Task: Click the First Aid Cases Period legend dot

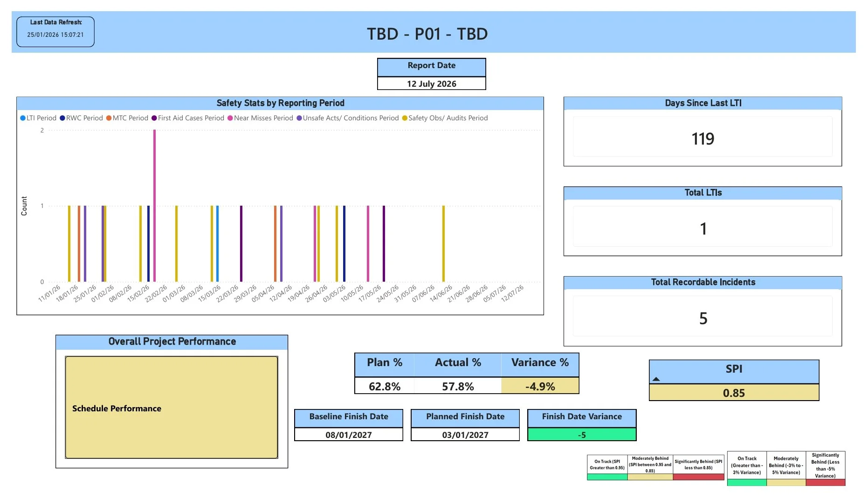Action: 154,118
